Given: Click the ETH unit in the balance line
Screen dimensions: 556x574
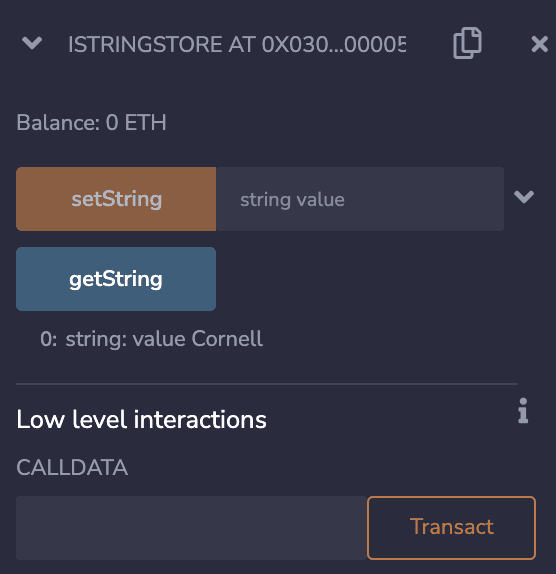Looking at the screenshot, I should click(145, 122).
